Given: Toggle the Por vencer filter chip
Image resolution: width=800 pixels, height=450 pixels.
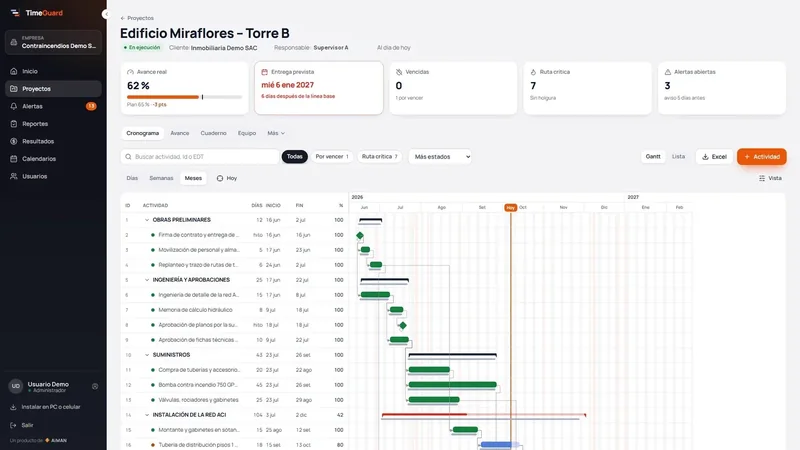Looking at the screenshot, I should point(332,157).
